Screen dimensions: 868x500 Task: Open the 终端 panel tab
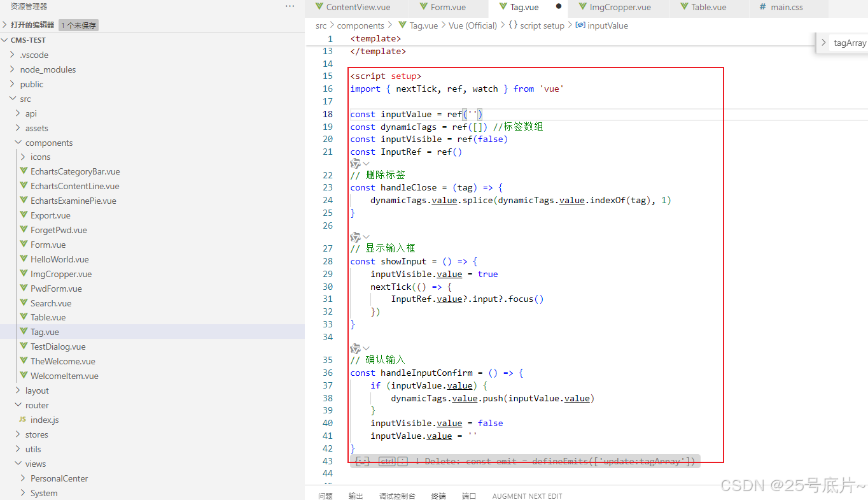click(438, 496)
